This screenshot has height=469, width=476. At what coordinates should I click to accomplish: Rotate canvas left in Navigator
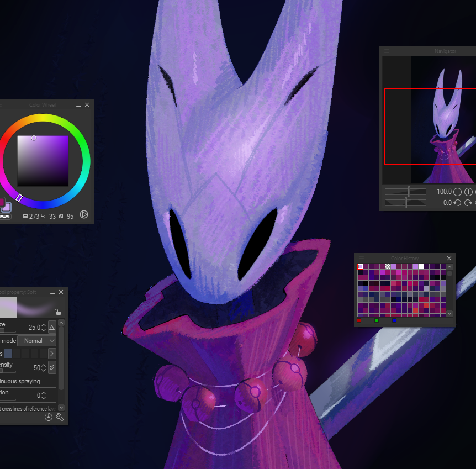(457, 203)
